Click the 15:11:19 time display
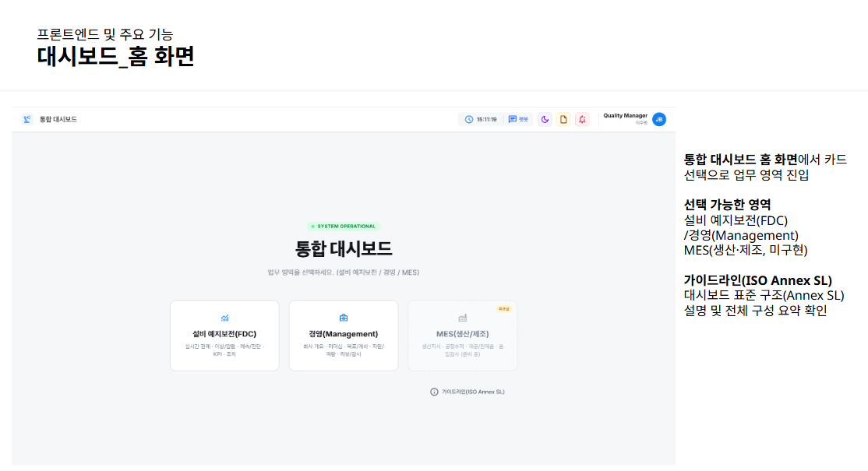The width and height of the screenshot is (868, 471). point(486,119)
